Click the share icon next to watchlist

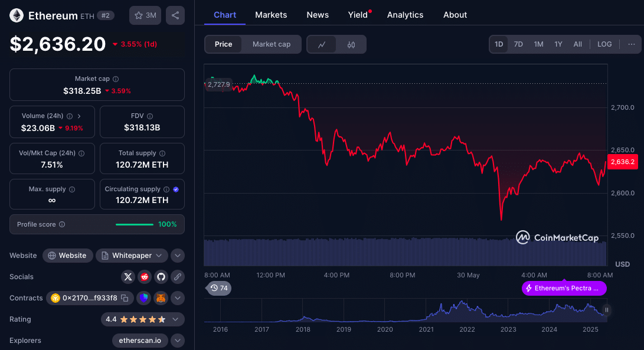pyautogui.click(x=175, y=15)
